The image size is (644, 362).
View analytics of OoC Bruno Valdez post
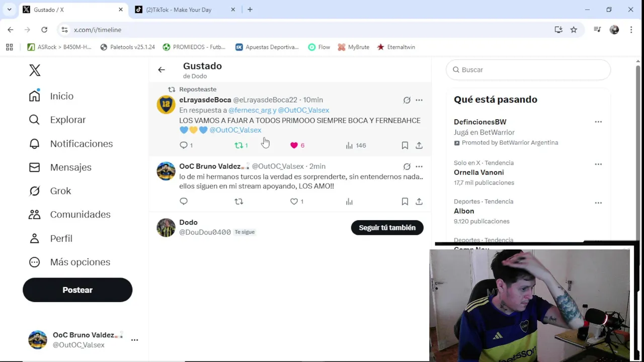[349, 202]
